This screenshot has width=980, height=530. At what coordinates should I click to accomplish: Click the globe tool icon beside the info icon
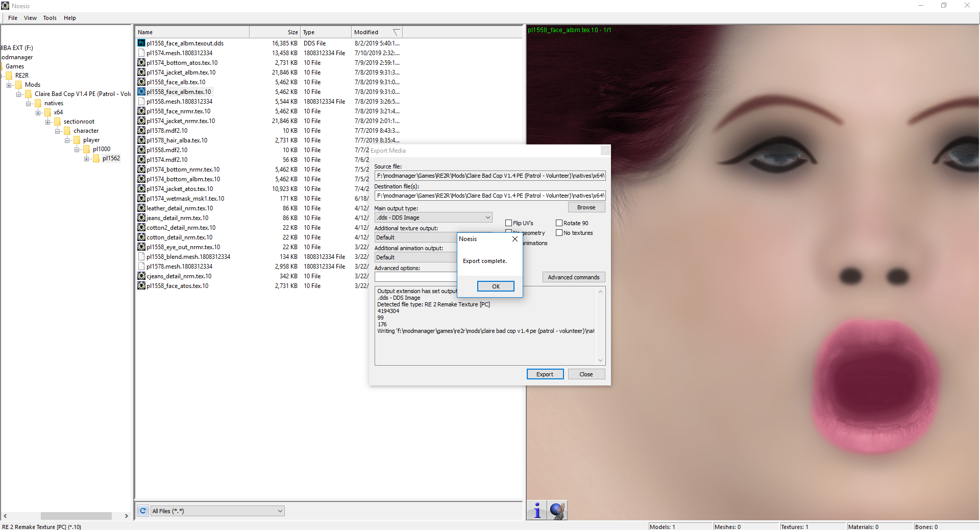pos(557,510)
